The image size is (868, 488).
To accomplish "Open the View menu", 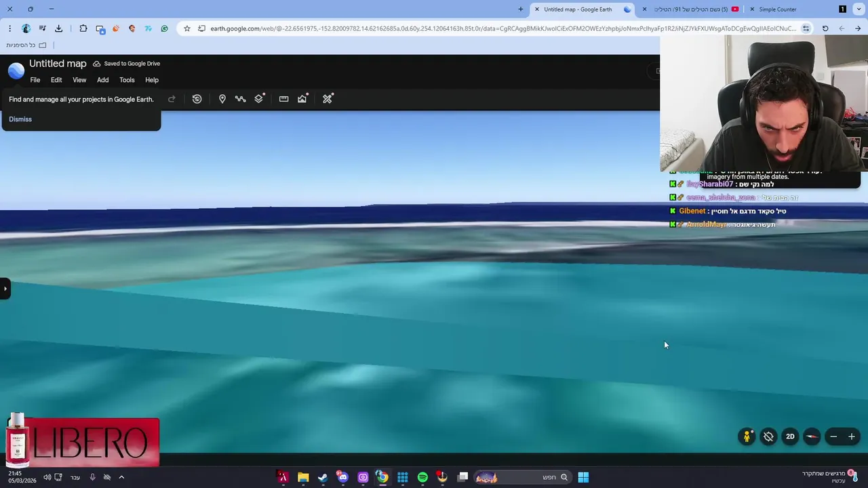I will pyautogui.click(x=79, y=80).
